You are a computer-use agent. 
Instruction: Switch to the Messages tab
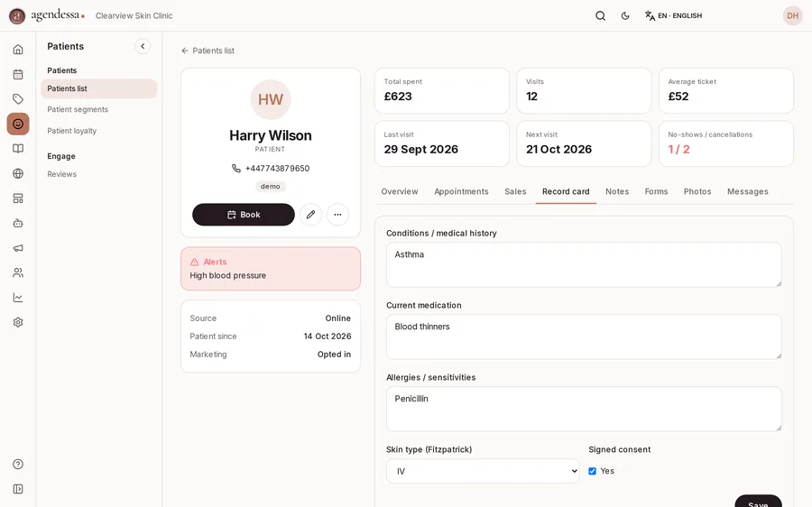(x=748, y=191)
